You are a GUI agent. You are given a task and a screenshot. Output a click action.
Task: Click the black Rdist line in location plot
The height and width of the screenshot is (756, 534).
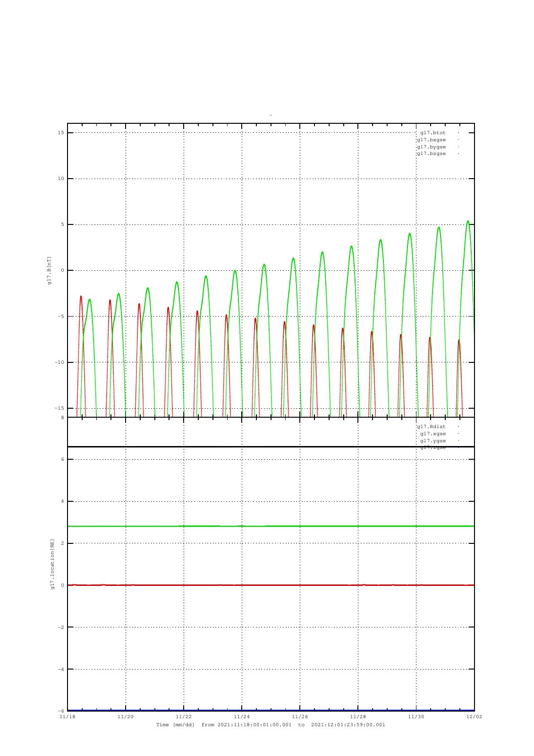point(271,447)
